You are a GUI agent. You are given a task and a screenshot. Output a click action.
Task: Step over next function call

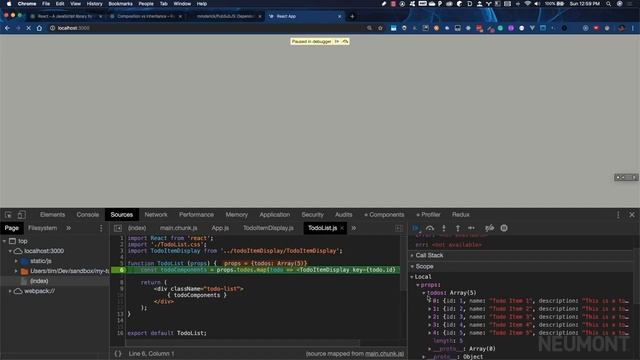click(x=430, y=228)
